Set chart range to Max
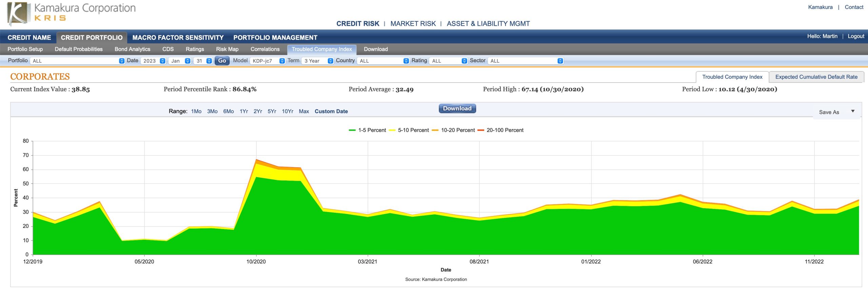Screen dimensions: 868x297 [x=304, y=111]
